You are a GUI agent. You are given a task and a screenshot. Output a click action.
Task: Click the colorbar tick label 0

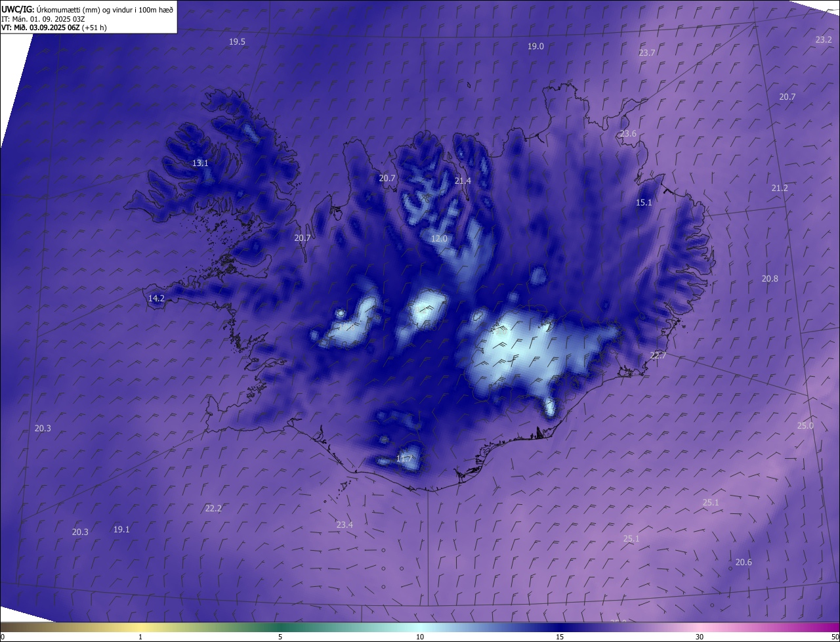tap(2, 637)
